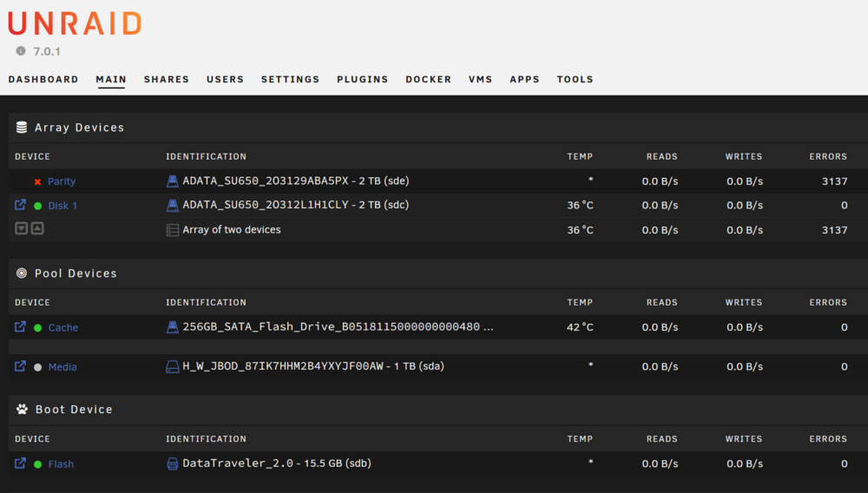Click the Unraid logo
The width and height of the screenshot is (868, 493).
click(x=75, y=23)
